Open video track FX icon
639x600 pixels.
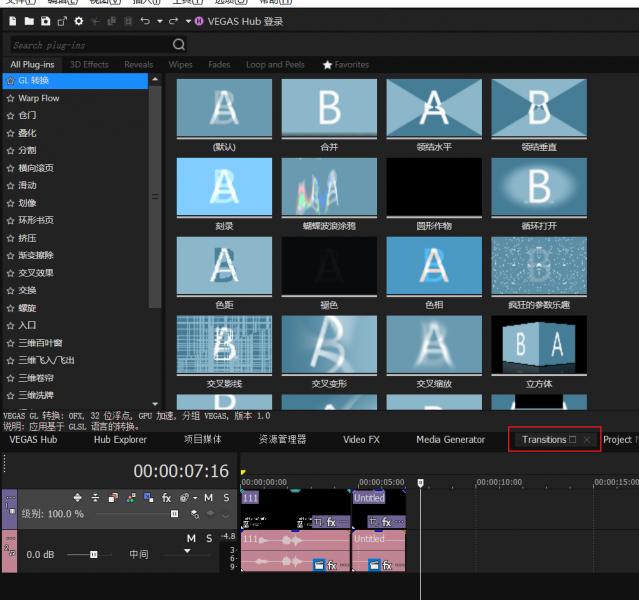(167, 497)
